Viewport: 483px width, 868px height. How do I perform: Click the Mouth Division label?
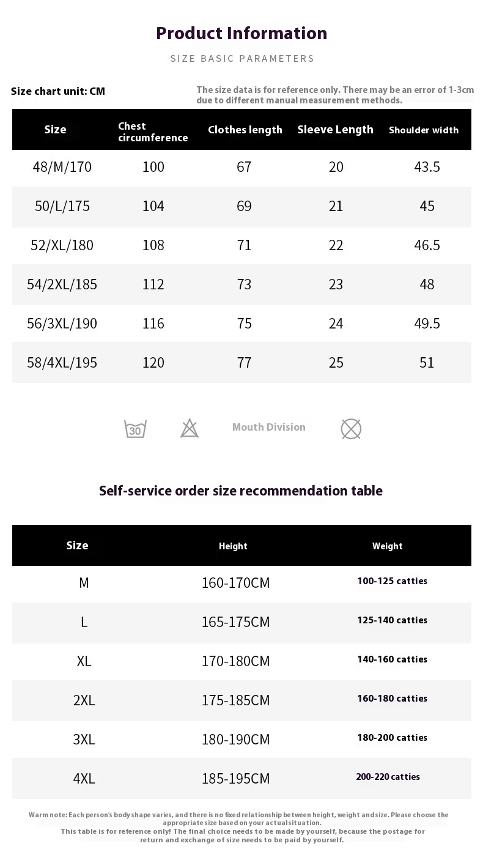pyautogui.click(x=269, y=427)
